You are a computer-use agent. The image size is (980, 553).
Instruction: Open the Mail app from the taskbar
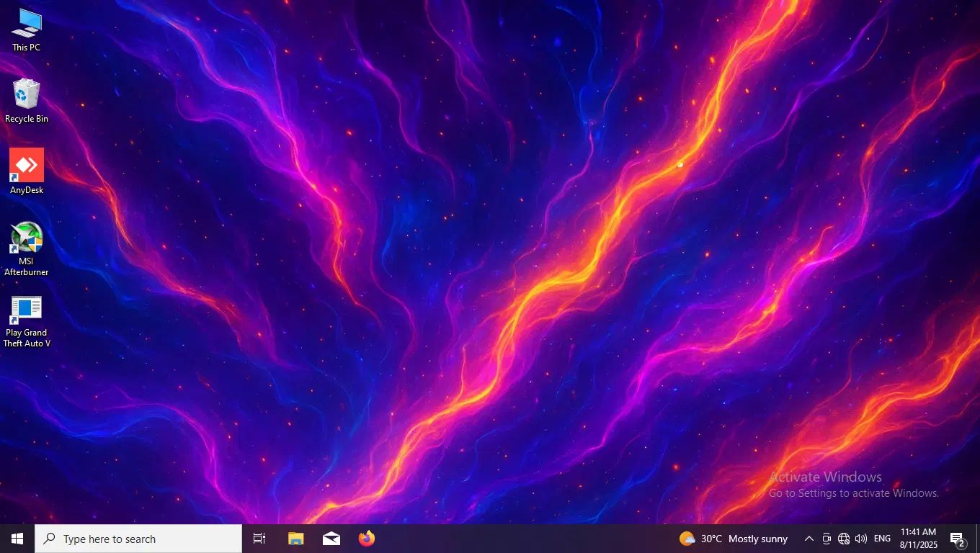click(x=331, y=539)
